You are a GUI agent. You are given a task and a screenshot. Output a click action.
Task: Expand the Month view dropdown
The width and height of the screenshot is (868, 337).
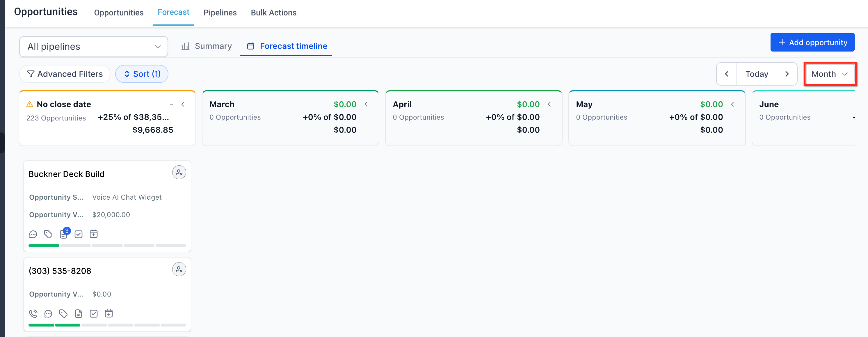coord(829,74)
